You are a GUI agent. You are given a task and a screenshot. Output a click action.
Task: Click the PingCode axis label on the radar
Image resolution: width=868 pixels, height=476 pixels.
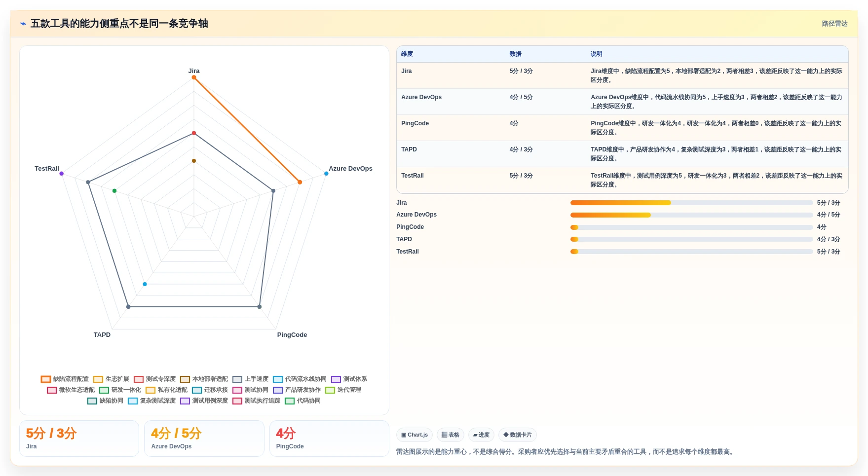(292, 335)
